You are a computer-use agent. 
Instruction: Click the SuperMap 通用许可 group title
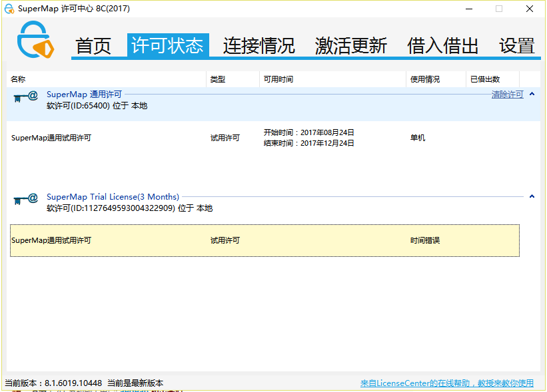tap(84, 95)
